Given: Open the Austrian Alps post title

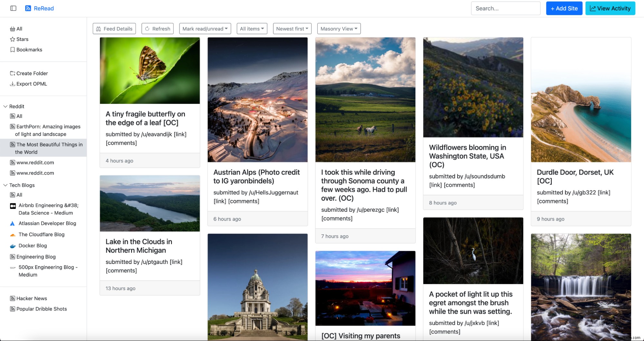Looking at the screenshot, I should coord(257,177).
